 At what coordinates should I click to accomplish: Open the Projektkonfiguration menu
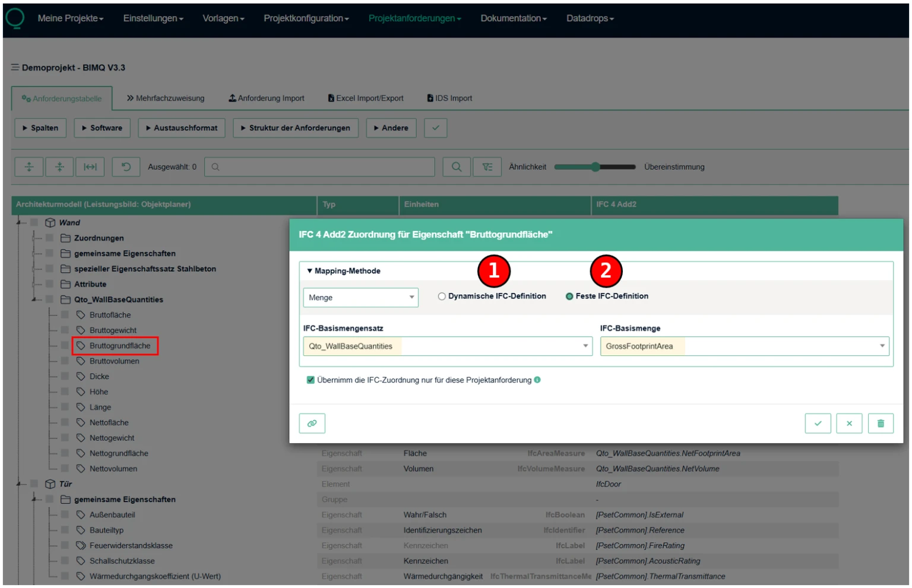point(306,18)
